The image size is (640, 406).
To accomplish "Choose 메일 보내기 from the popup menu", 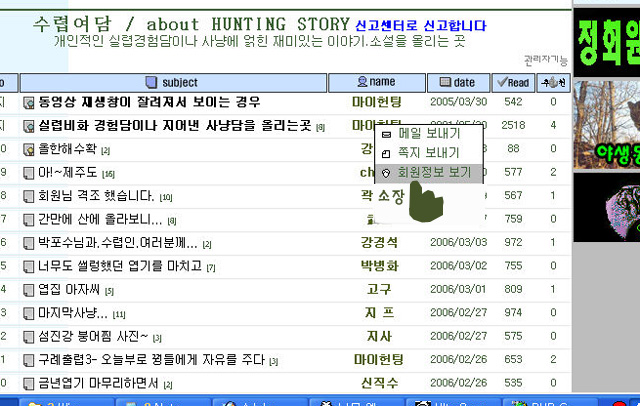I will 428,133.
